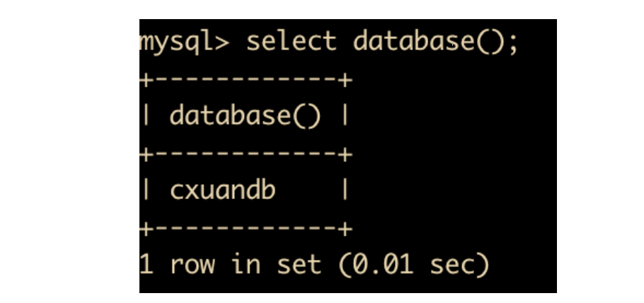644x303 pixels.
Task: Click the left pipe before cxuandb
Action: click(146, 190)
